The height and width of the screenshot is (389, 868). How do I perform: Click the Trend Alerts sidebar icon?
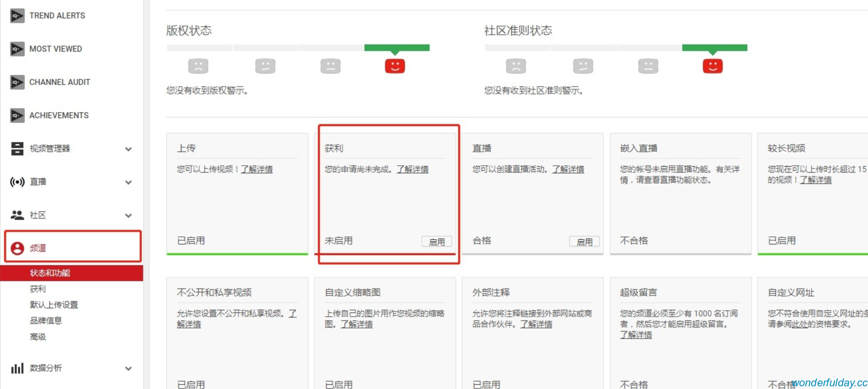pyautogui.click(x=17, y=16)
